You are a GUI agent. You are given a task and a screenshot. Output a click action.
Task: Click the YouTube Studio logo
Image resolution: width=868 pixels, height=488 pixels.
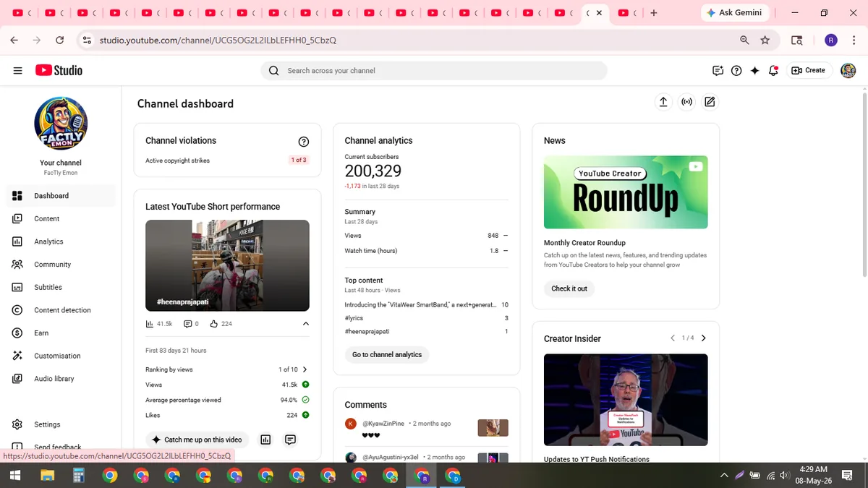(59, 70)
